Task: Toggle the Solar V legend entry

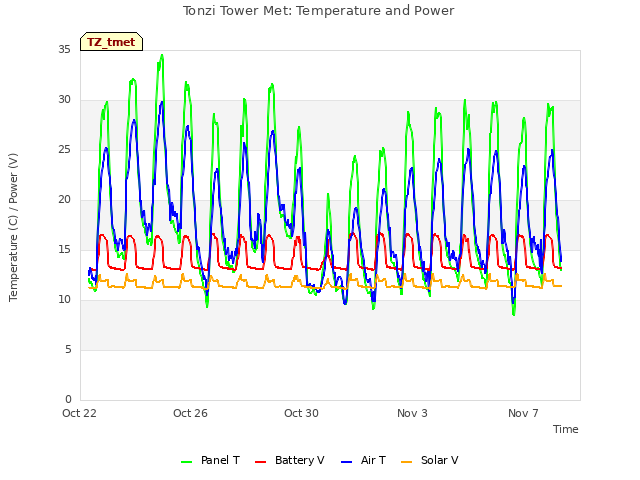Action: [430, 460]
